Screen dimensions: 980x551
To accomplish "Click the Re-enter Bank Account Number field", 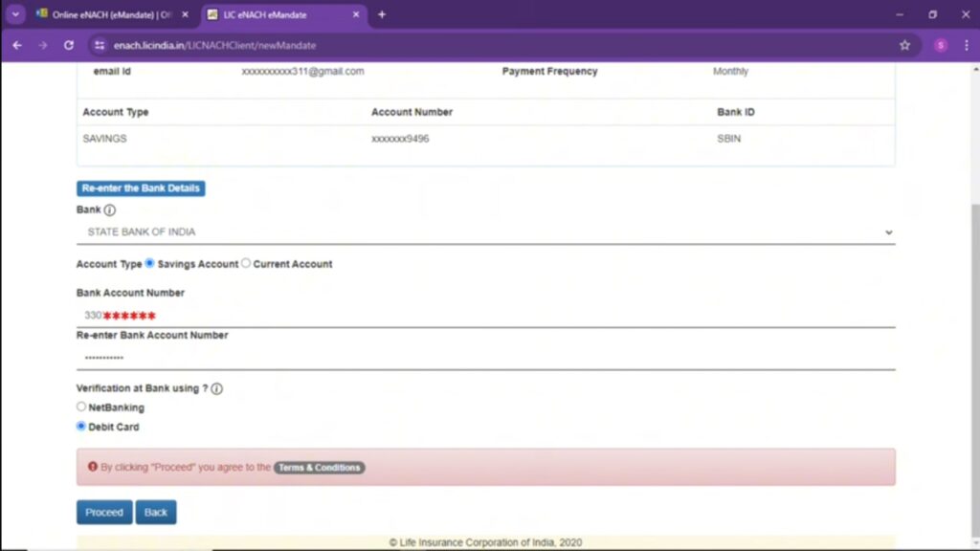I will click(x=485, y=358).
